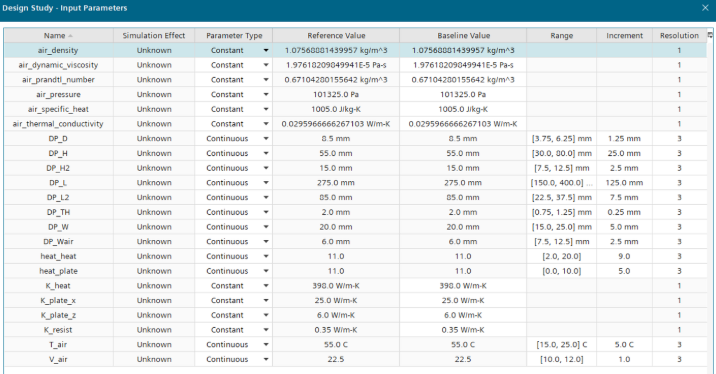Open Parameter Type dropdown for heat_heat
The height and width of the screenshot is (374, 716).
point(266,256)
